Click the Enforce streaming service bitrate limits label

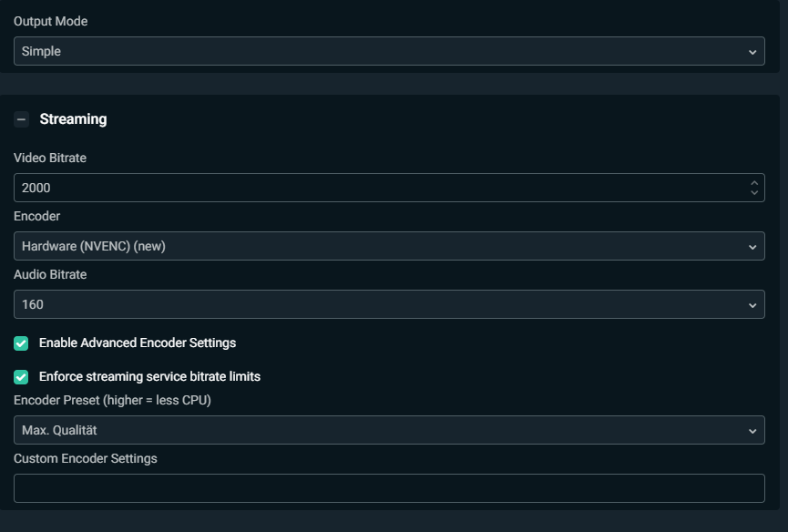pyautogui.click(x=149, y=376)
